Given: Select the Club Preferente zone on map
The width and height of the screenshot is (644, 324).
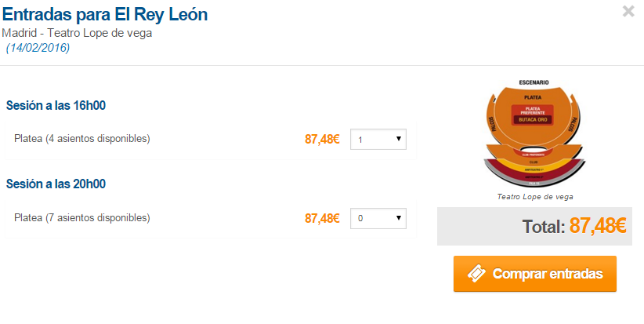Looking at the screenshot, I should [533, 155].
